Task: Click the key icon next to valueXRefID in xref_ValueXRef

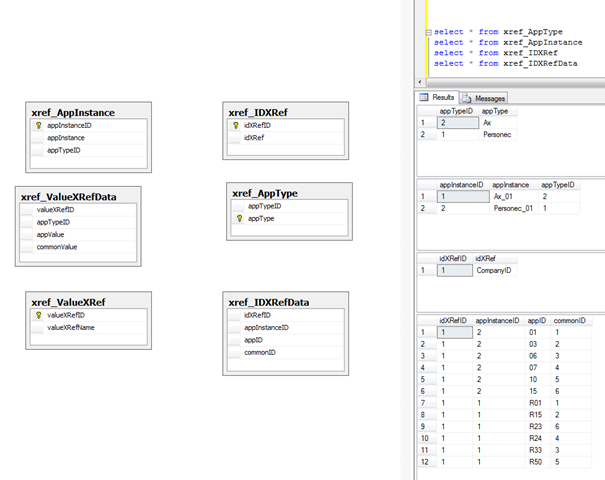Action: pos(38,315)
